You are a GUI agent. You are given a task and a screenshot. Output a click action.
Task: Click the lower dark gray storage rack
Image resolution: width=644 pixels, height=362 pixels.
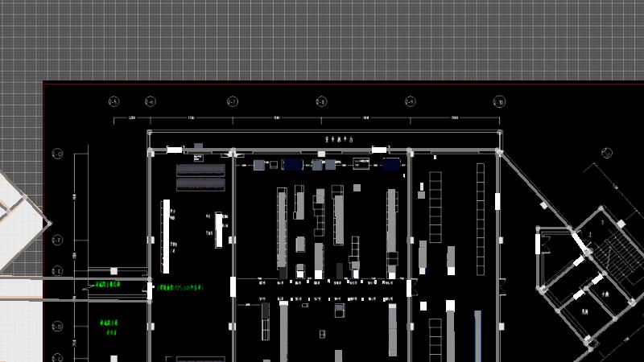tap(200, 184)
